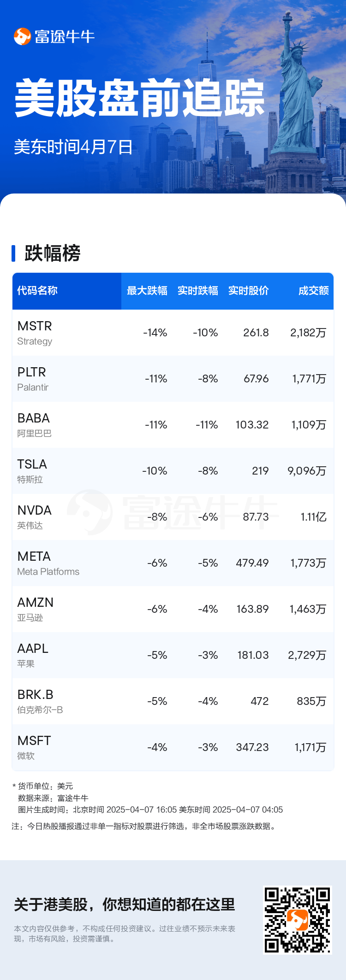
Task: Select the 实时跌幅 column header
Action: coord(198,291)
